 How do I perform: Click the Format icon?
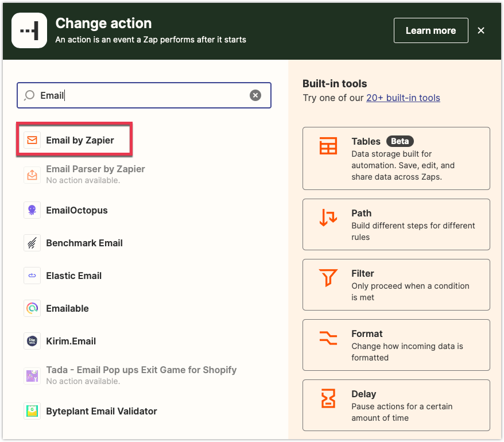click(328, 338)
